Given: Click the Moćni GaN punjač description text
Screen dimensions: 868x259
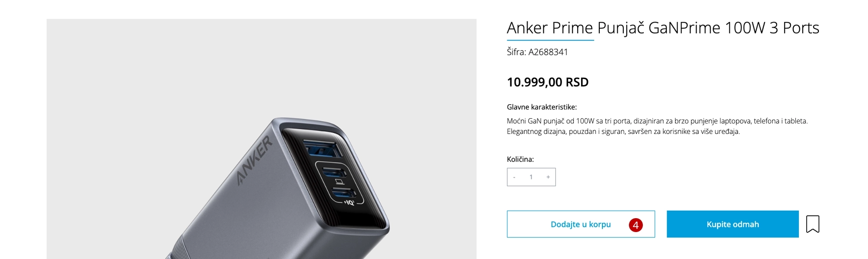Looking at the screenshot, I should tap(657, 126).
